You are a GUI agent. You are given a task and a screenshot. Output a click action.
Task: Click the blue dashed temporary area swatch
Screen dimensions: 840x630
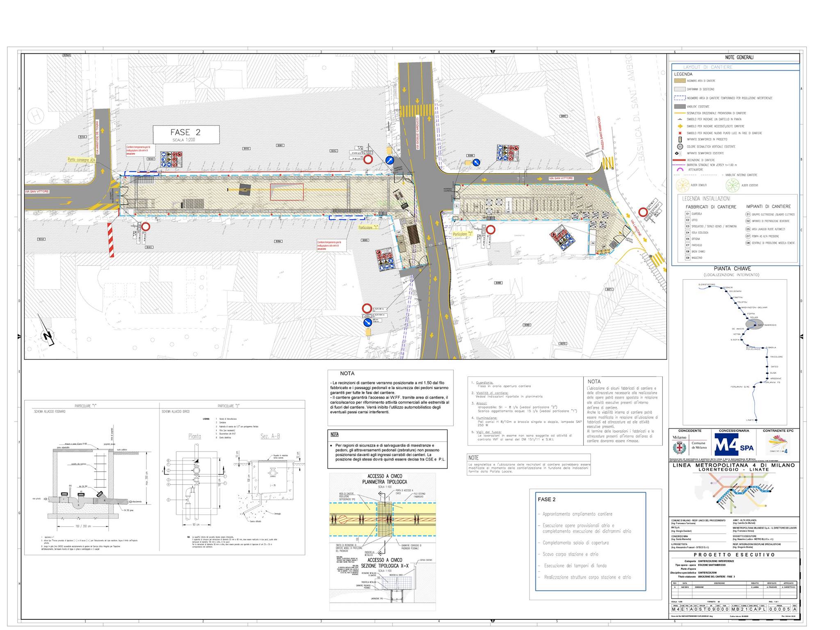tap(680, 98)
